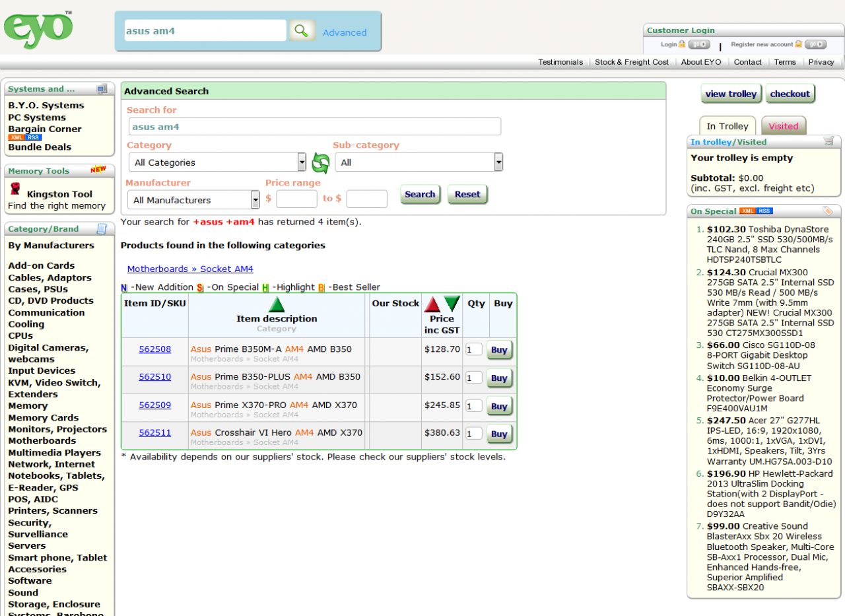Click the magnifier search icon in header

[x=302, y=30]
